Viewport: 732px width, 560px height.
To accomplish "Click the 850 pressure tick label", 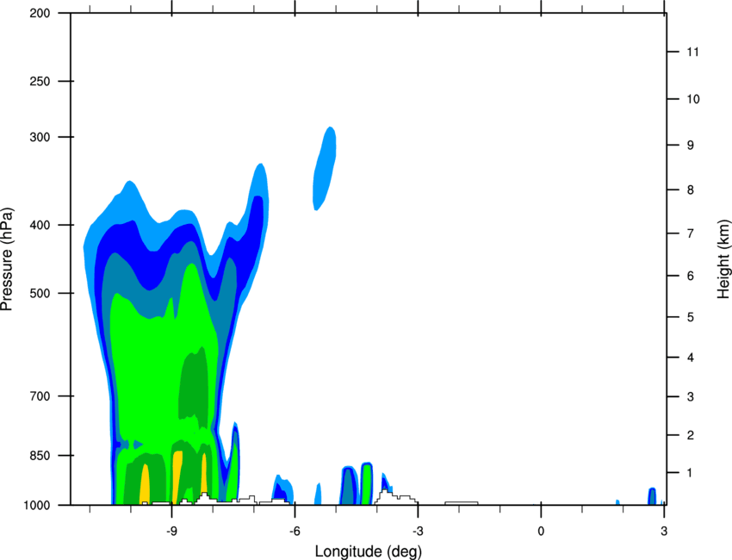I will [40, 456].
